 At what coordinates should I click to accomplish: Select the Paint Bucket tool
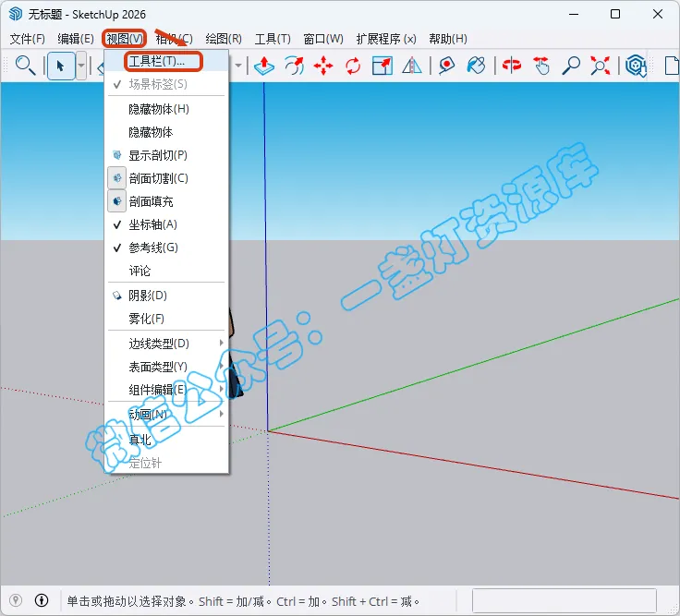coord(476,66)
